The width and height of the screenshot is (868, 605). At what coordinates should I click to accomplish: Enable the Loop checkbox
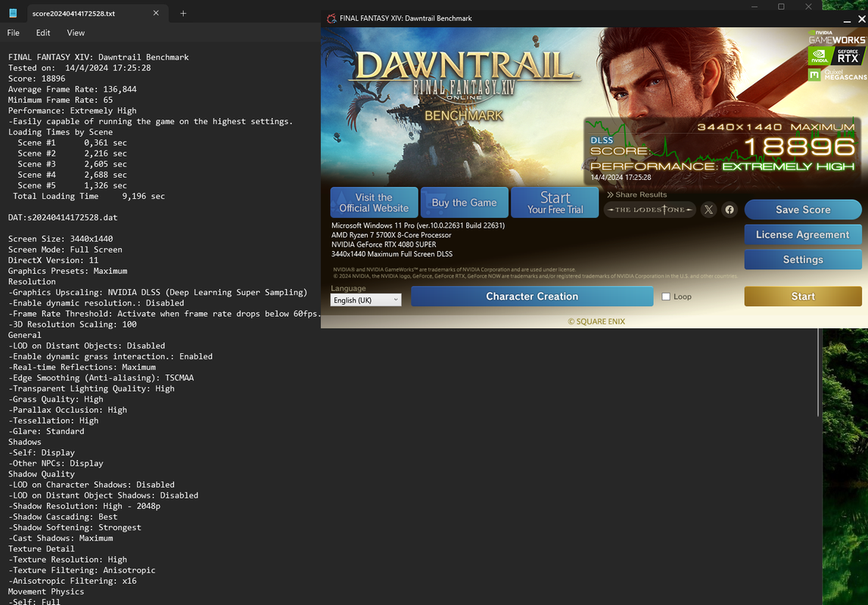tap(666, 296)
